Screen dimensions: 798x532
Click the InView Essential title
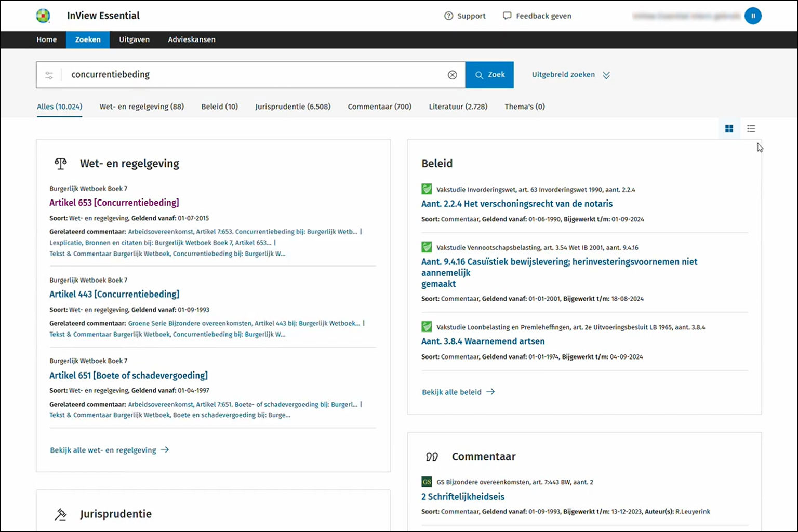[x=103, y=16]
